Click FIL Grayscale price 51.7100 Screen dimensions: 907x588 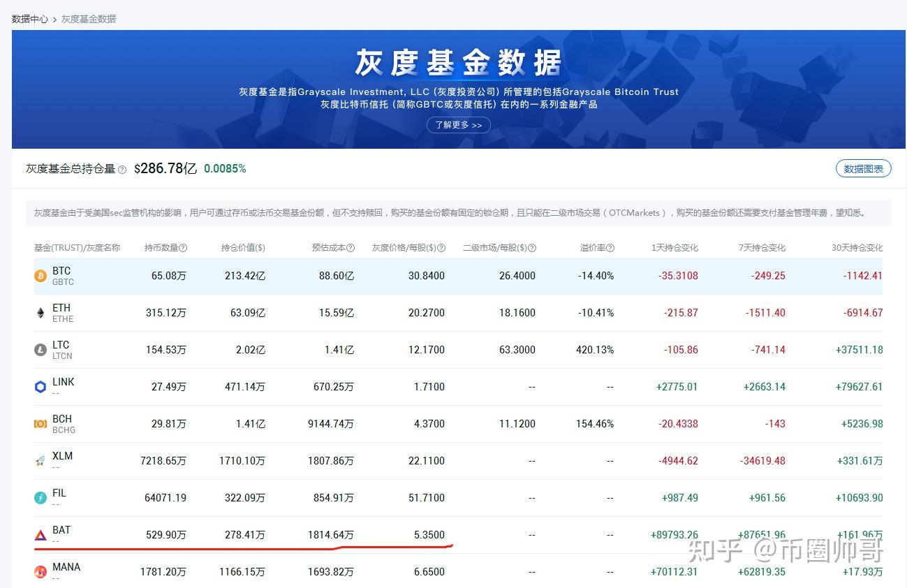tap(427, 498)
